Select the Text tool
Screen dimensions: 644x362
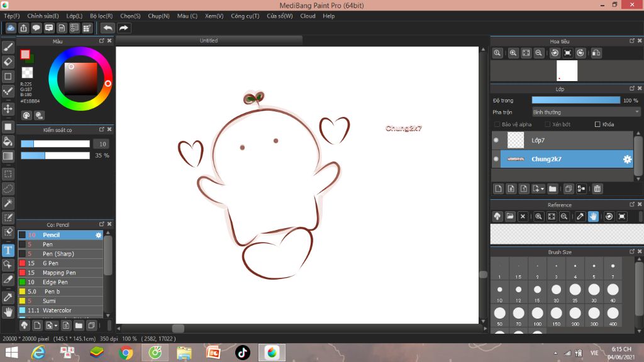pos(8,250)
